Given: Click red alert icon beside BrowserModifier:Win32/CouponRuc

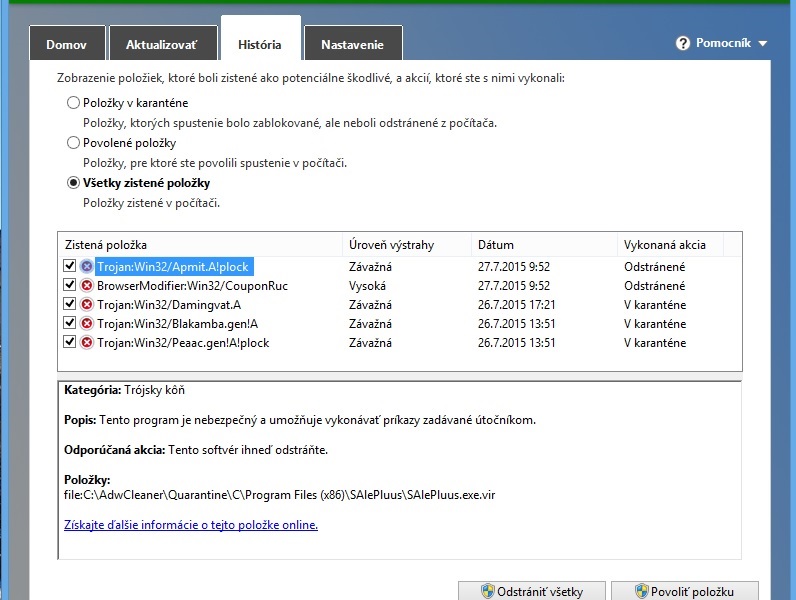Looking at the screenshot, I should tap(86, 286).
